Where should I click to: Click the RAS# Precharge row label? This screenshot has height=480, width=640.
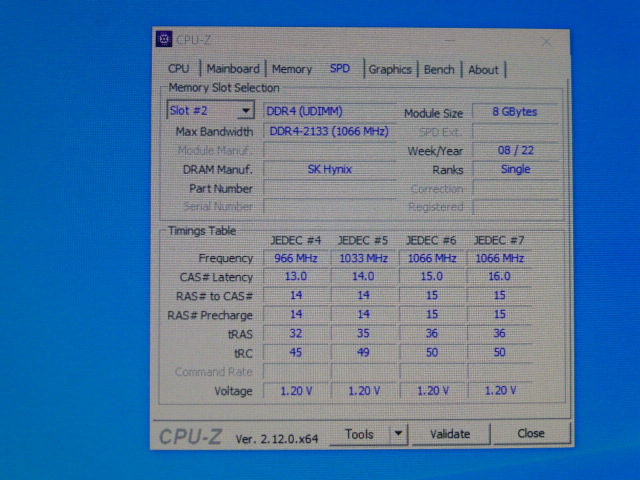coord(210,316)
